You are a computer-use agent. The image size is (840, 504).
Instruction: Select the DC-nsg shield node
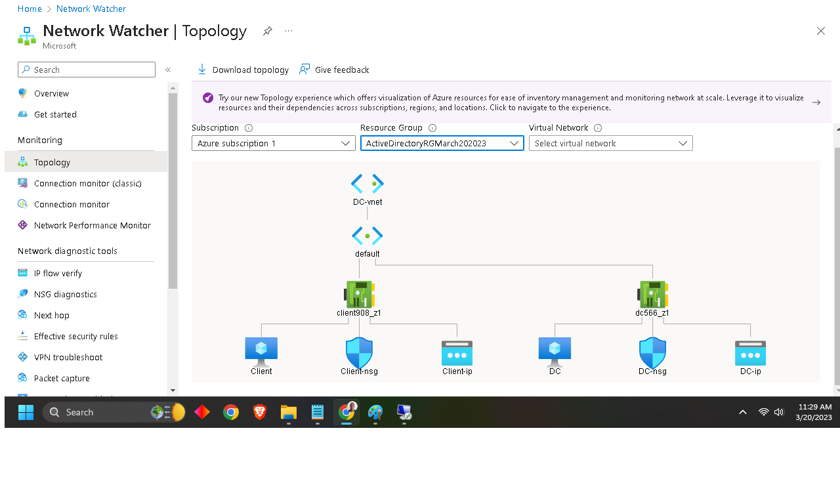coord(652,353)
